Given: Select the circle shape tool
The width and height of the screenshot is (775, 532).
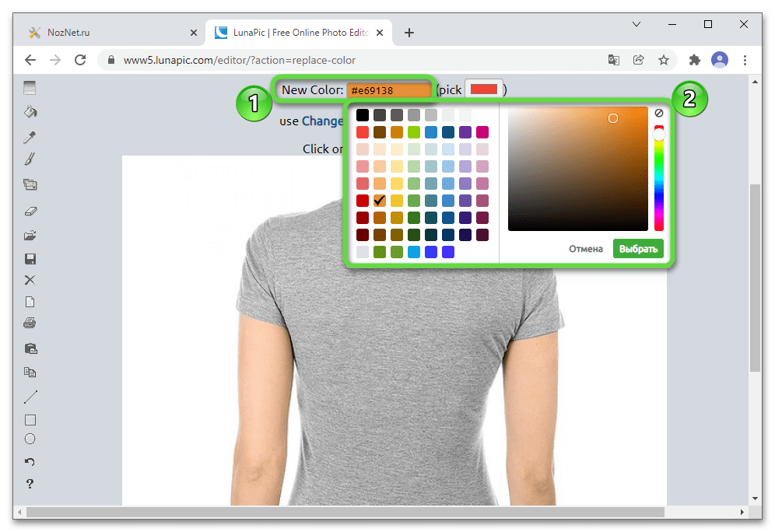Looking at the screenshot, I should 30,439.
